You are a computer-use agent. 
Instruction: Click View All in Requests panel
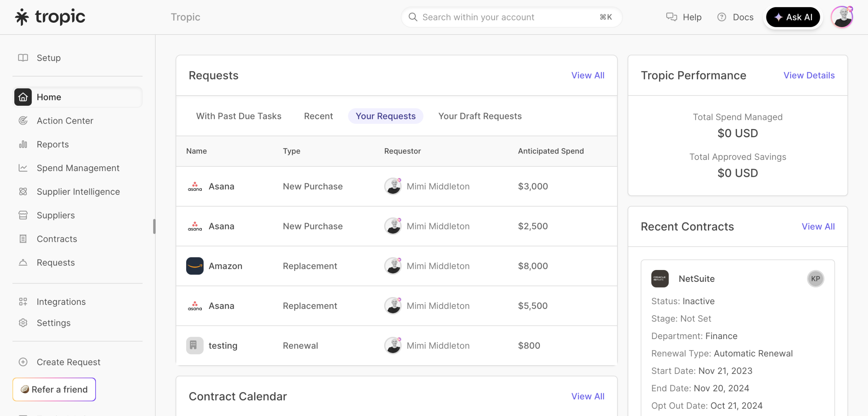click(x=588, y=76)
